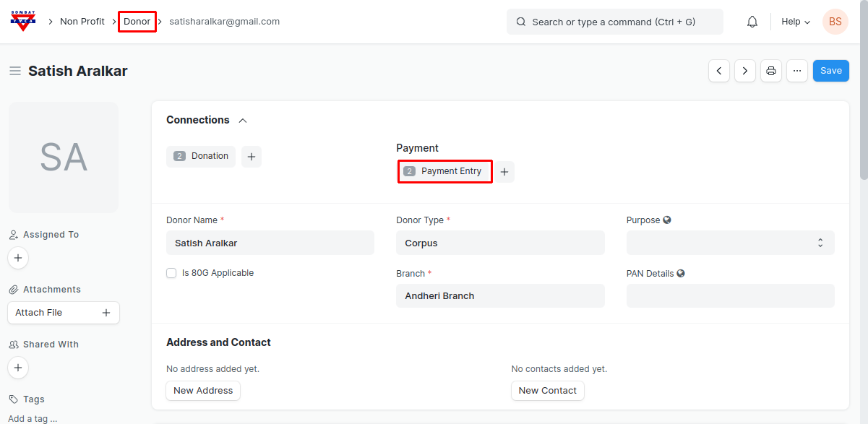Open the notifications bell
868x424 pixels.
pos(752,22)
